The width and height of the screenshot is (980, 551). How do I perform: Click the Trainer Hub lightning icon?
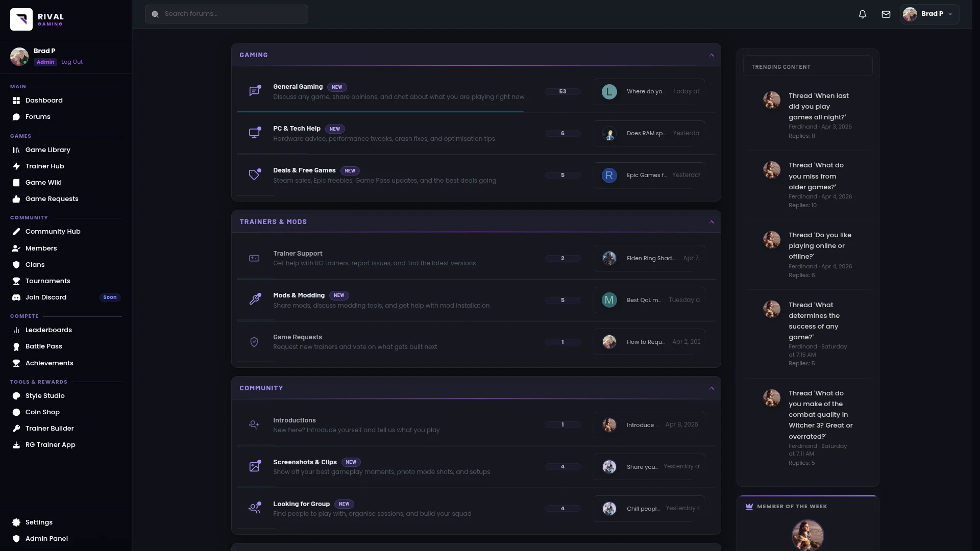click(x=16, y=166)
